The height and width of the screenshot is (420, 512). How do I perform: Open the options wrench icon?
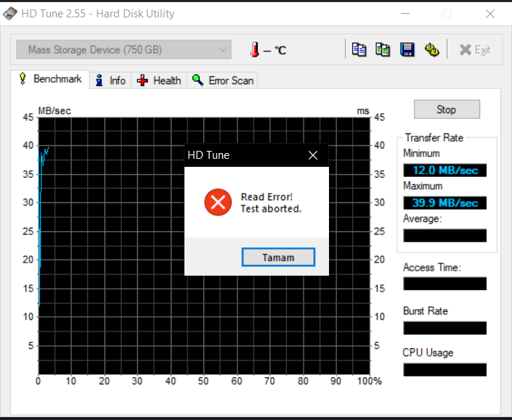point(431,50)
